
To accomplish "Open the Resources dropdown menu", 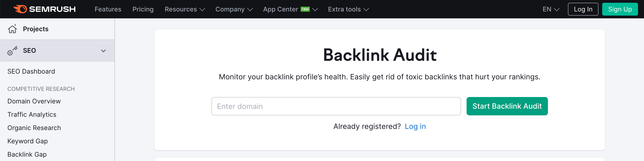I will [185, 9].
